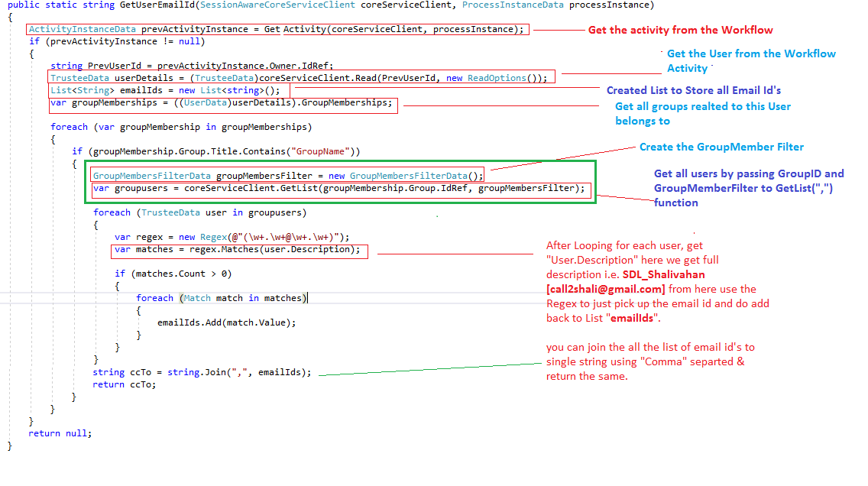This screenshot has width=868, height=486.
Task: Click the 'Get the activity from the Workflow' annotation
Action: 680,30
